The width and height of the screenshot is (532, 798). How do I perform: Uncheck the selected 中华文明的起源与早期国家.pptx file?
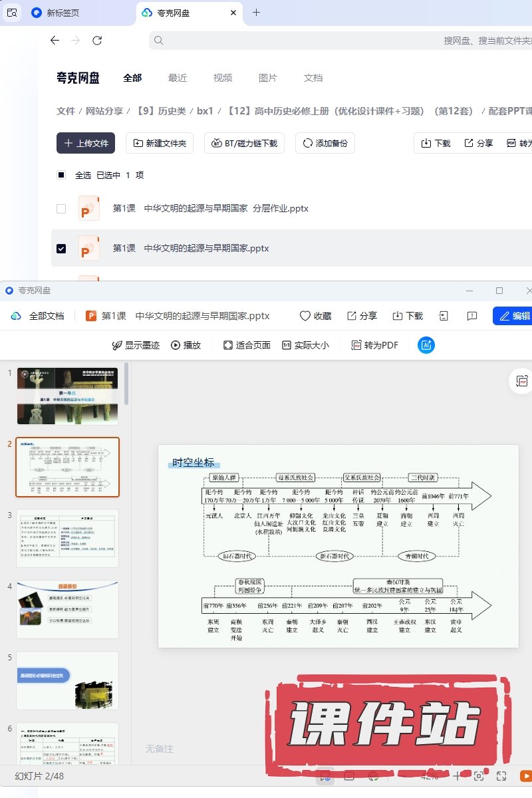61,248
